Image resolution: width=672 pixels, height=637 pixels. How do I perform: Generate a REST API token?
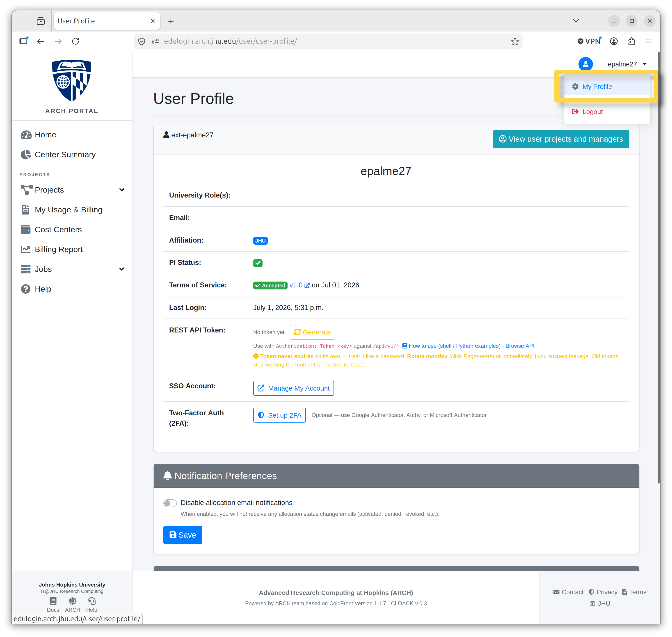(312, 332)
